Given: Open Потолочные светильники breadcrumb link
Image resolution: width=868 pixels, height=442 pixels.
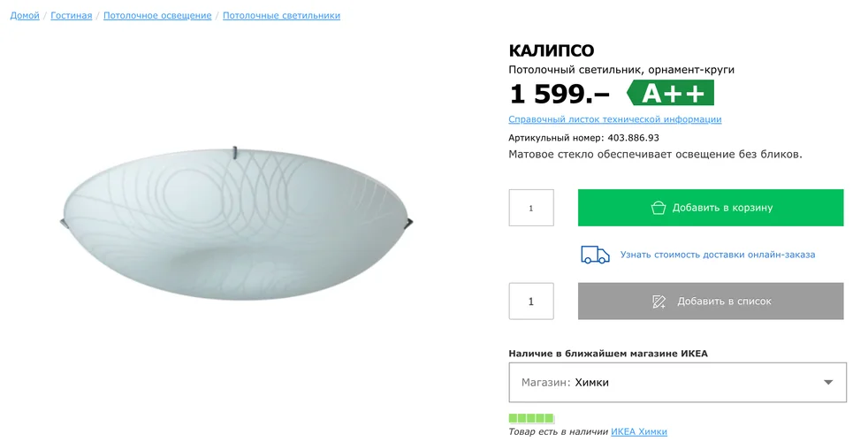Looking at the screenshot, I should point(281,16).
